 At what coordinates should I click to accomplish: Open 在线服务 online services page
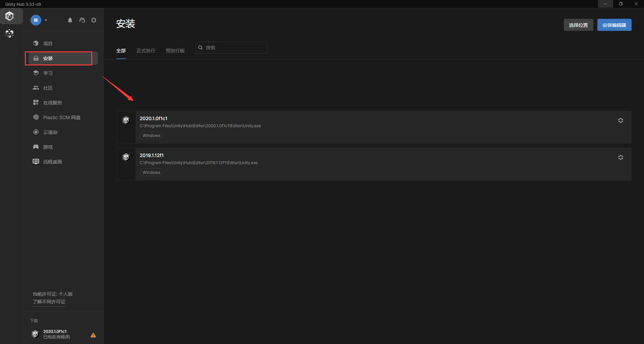52,103
